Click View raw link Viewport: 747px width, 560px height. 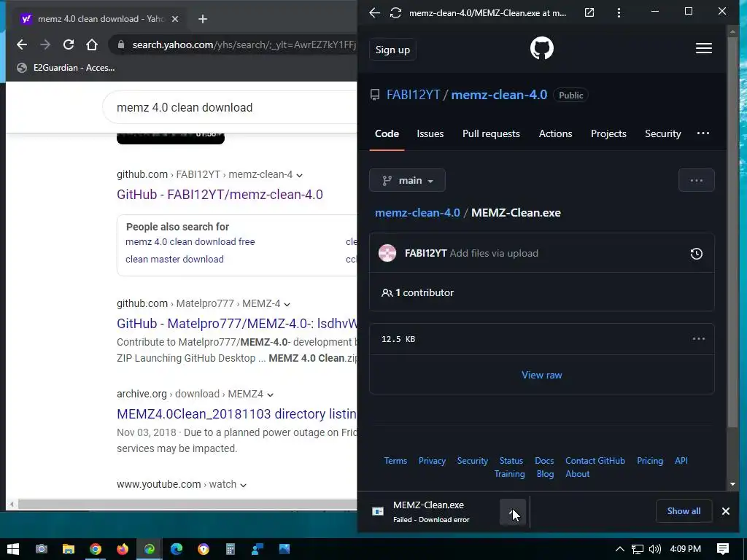tap(542, 376)
